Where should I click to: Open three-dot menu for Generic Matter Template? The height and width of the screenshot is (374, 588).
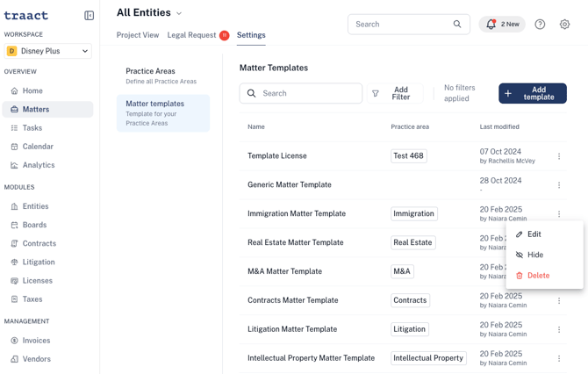[559, 185]
